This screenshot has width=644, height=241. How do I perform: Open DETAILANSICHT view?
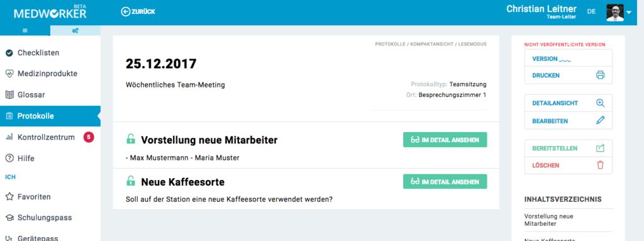(568, 103)
